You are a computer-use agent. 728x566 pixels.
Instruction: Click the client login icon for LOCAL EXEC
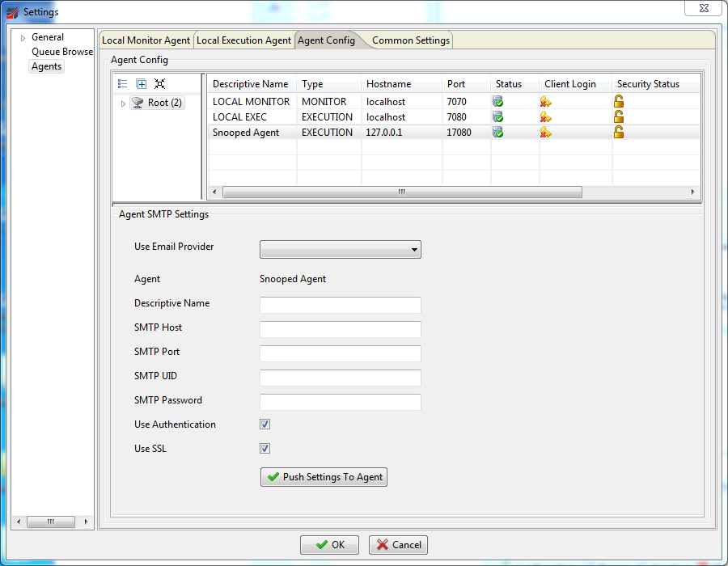tap(546, 117)
